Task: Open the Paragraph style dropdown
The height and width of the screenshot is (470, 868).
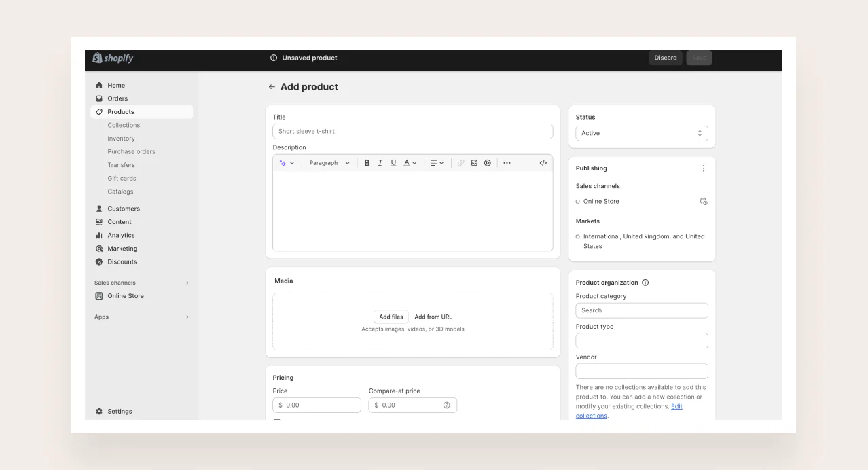Action: coord(329,163)
